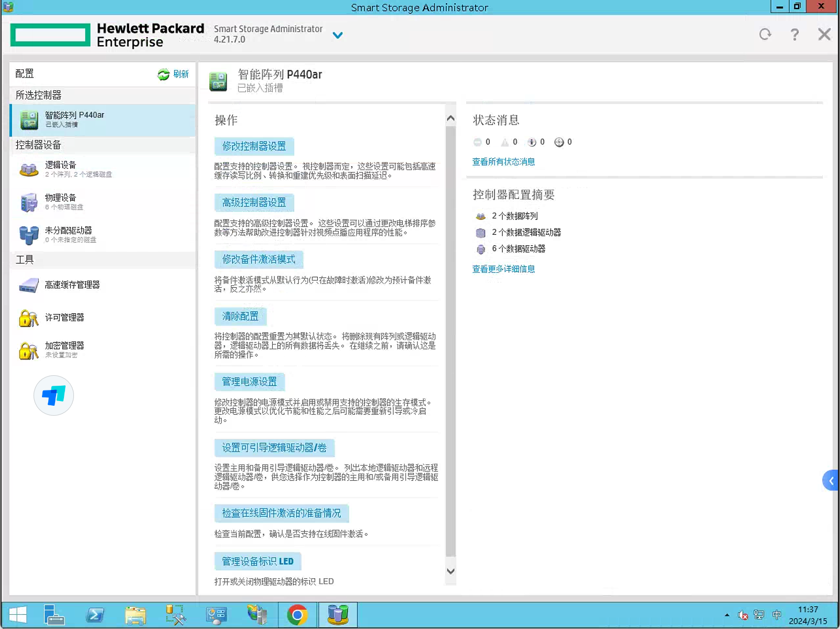Open help via the question mark icon
This screenshot has width=840, height=629.
coord(794,35)
